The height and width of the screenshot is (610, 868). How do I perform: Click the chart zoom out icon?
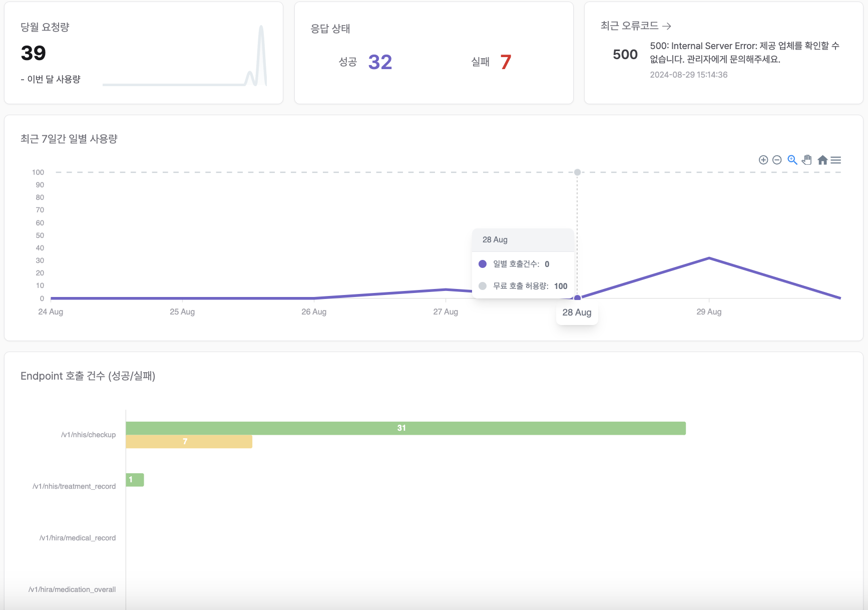[777, 160]
